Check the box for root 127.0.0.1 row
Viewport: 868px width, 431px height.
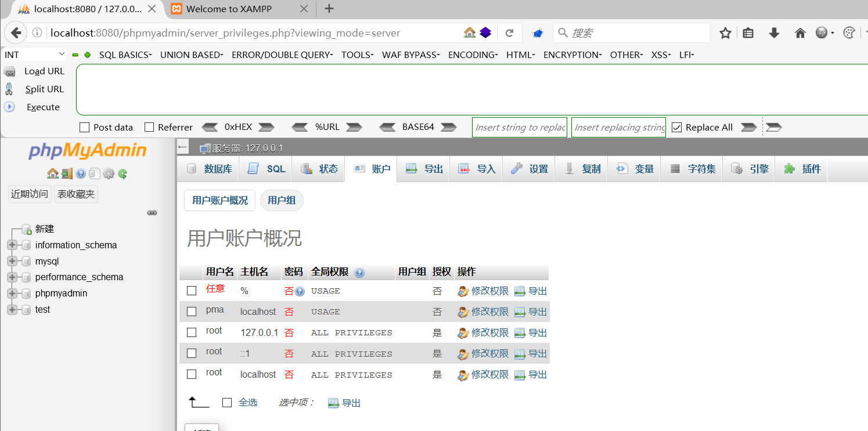pos(192,332)
